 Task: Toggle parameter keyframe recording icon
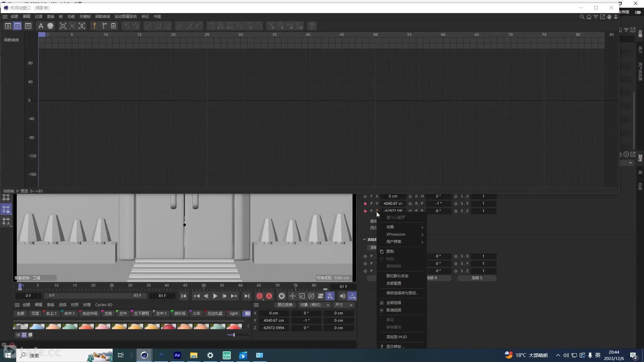(x=321, y=296)
